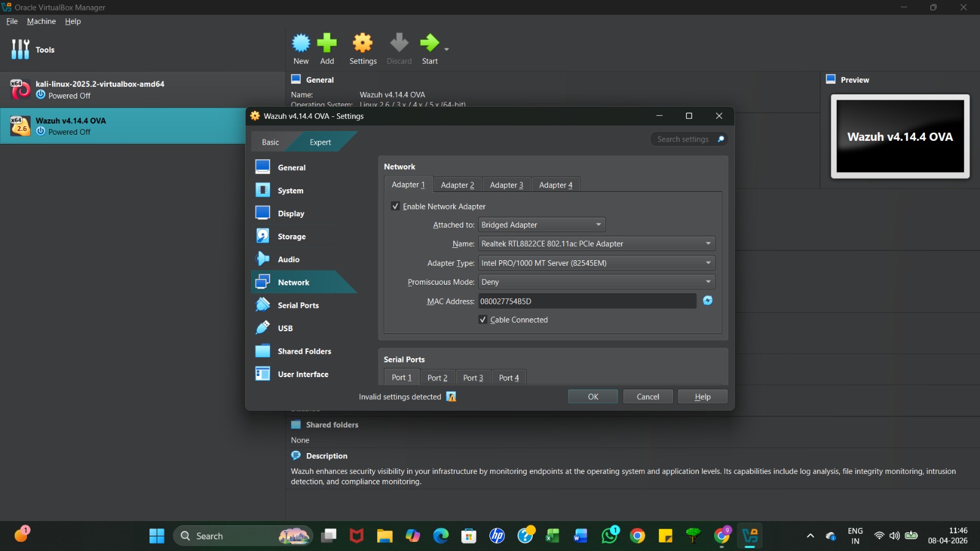Expand the adapter Name dropdown
980x551 pixels.
click(x=597, y=244)
